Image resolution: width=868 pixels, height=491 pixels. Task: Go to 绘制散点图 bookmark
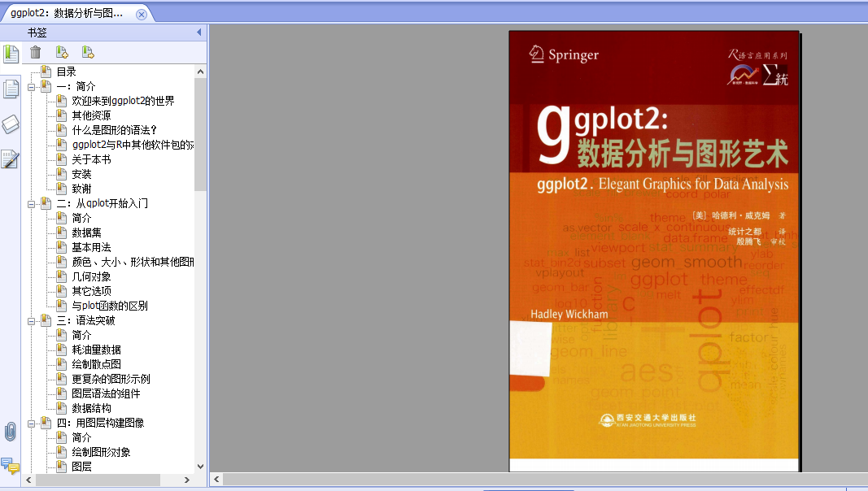tap(96, 364)
